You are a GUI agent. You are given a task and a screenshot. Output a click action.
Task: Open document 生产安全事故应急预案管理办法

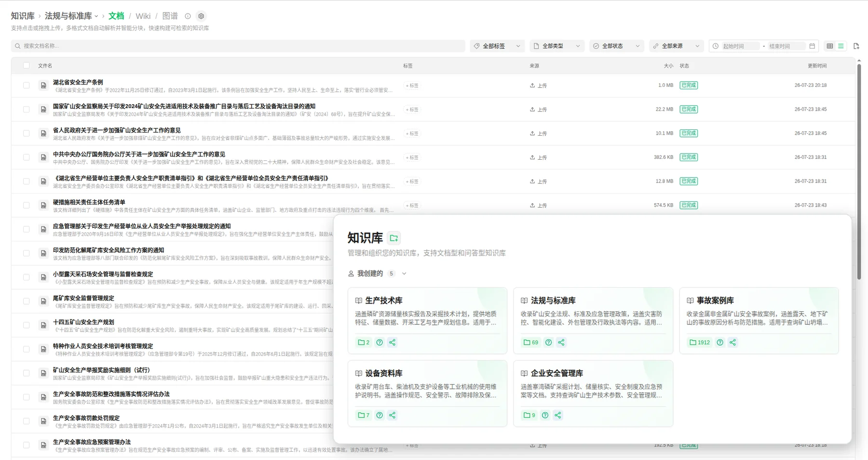[x=92, y=442]
